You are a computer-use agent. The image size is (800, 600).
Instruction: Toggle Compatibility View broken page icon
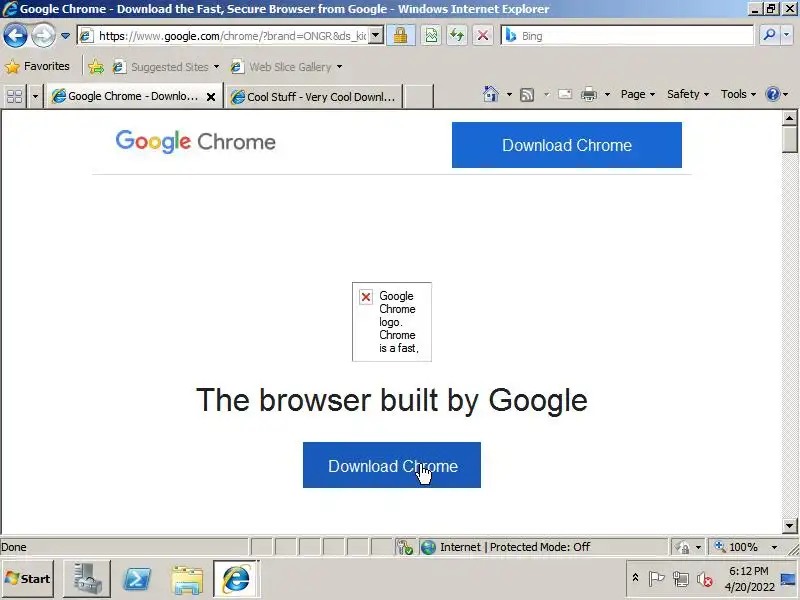pyautogui.click(x=432, y=36)
